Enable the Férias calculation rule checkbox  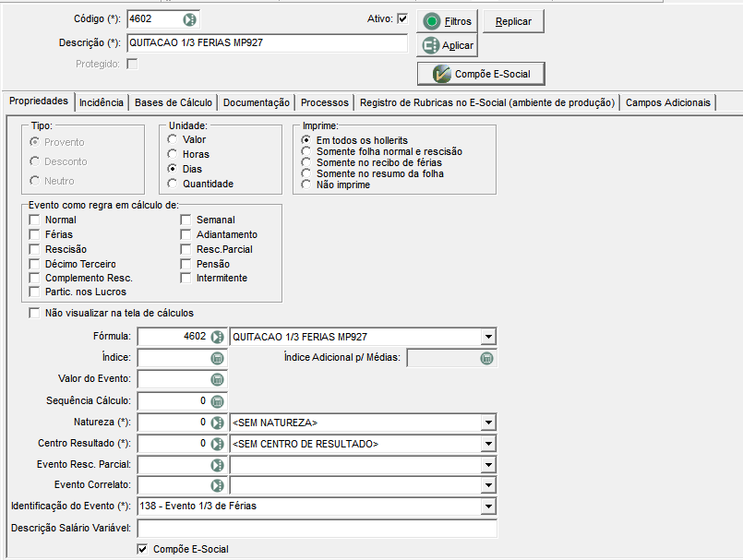(34, 234)
